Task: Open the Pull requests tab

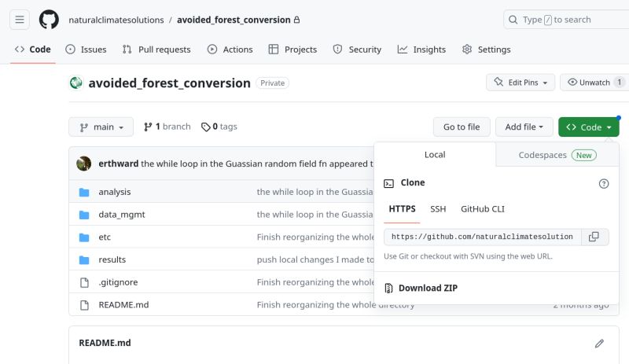Action: point(156,50)
